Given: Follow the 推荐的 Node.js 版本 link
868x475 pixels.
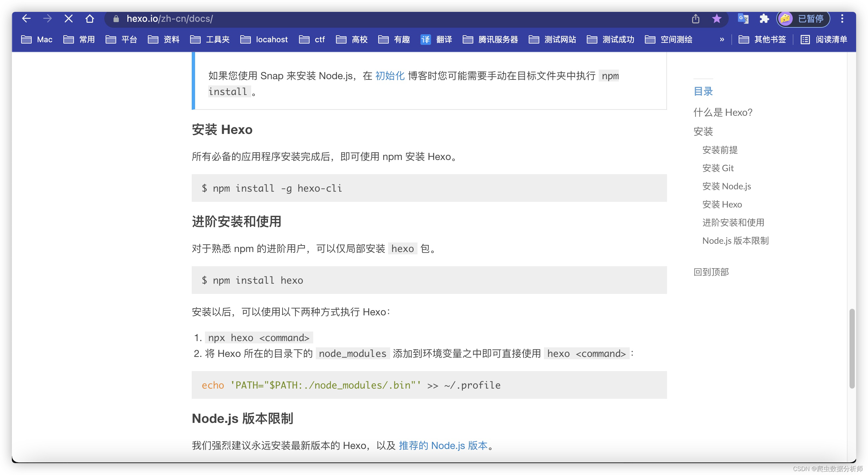Looking at the screenshot, I should click(443, 445).
